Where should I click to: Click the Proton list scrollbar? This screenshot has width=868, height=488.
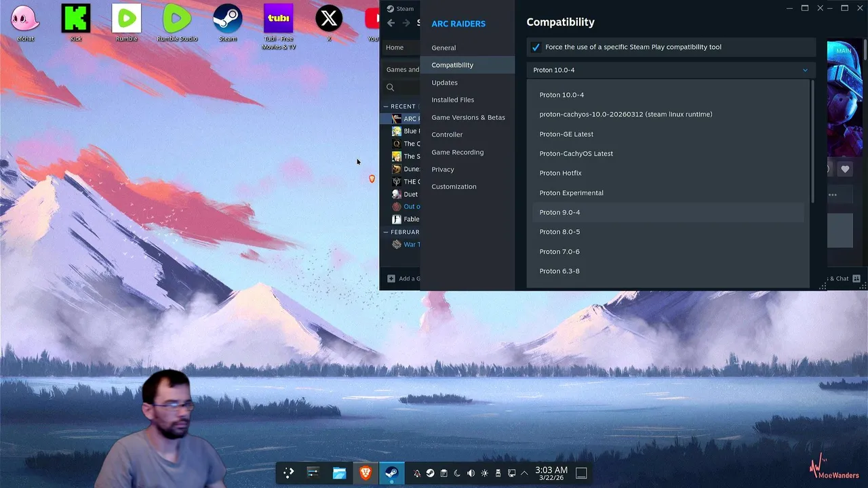pos(812,142)
